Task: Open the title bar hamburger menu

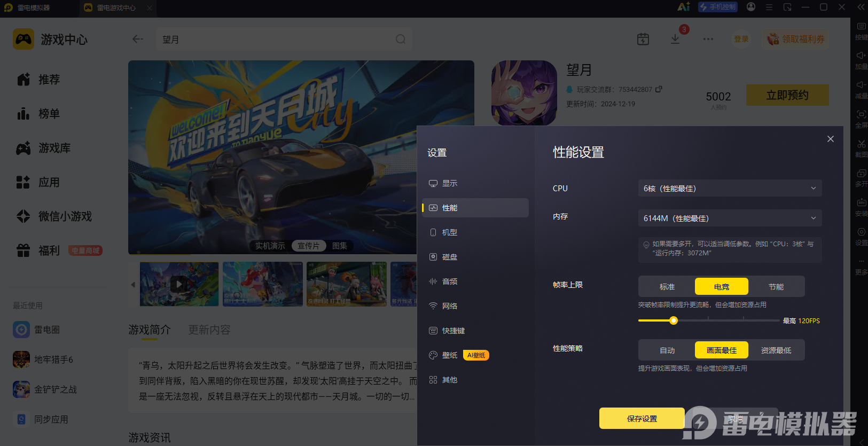Action: click(x=769, y=7)
